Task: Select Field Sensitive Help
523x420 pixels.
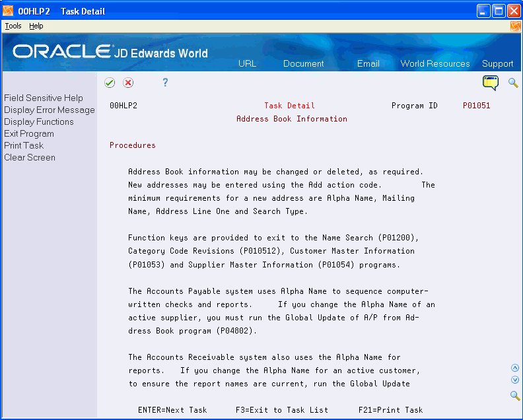Action: point(44,98)
